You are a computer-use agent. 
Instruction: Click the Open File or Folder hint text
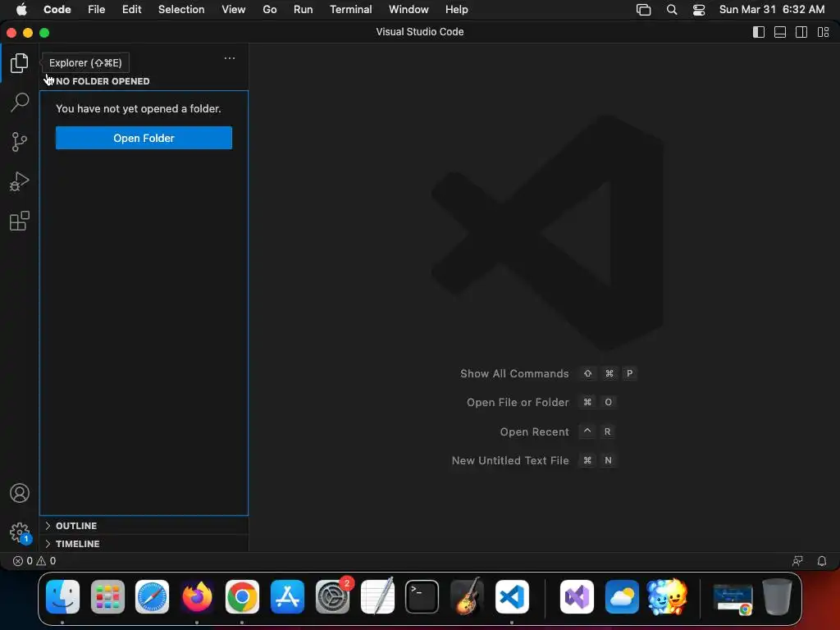[518, 402]
